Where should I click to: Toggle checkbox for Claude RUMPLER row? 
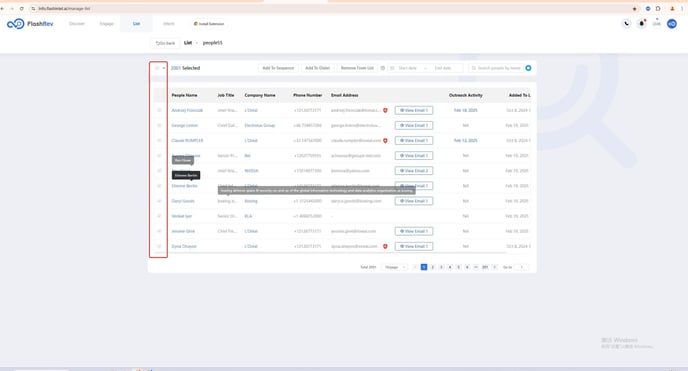click(159, 141)
